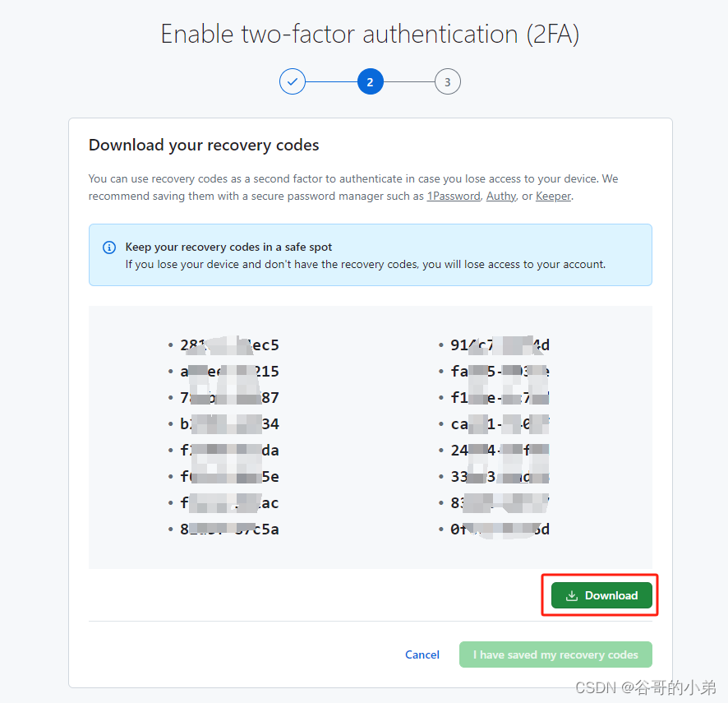Click 'I have saved my recovery codes'

click(x=555, y=654)
